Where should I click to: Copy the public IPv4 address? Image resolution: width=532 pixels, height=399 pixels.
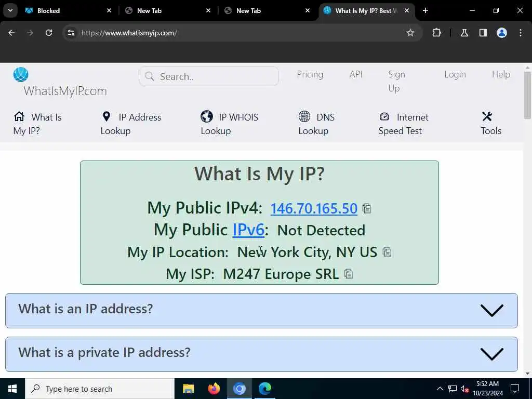tap(367, 208)
